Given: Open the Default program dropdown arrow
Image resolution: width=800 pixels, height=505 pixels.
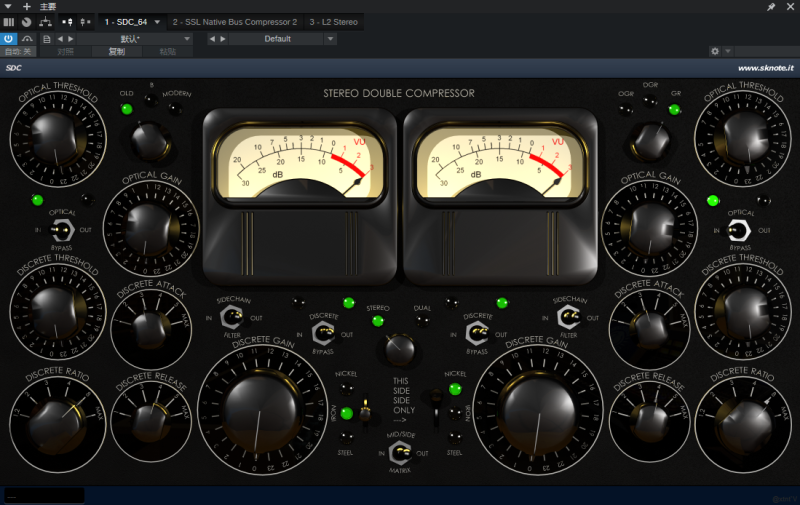Looking at the screenshot, I should [x=331, y=39].
